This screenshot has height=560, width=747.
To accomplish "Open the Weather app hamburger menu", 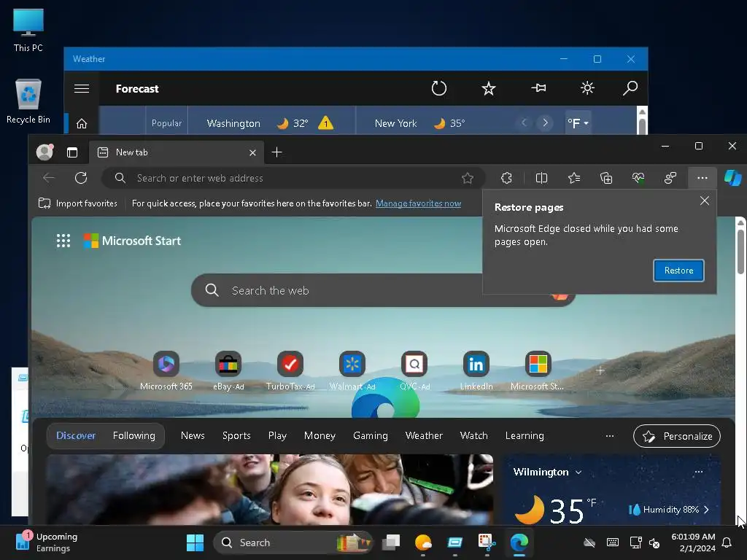I will coord(82,88).
